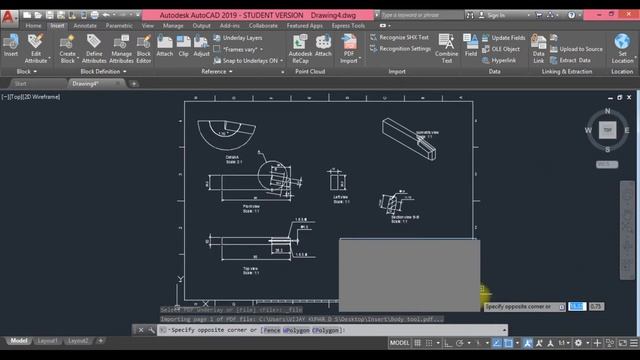Viewport: 640px width, 360px height.
Task: Open the Manage ribbon tab
Action: (173, 26)
